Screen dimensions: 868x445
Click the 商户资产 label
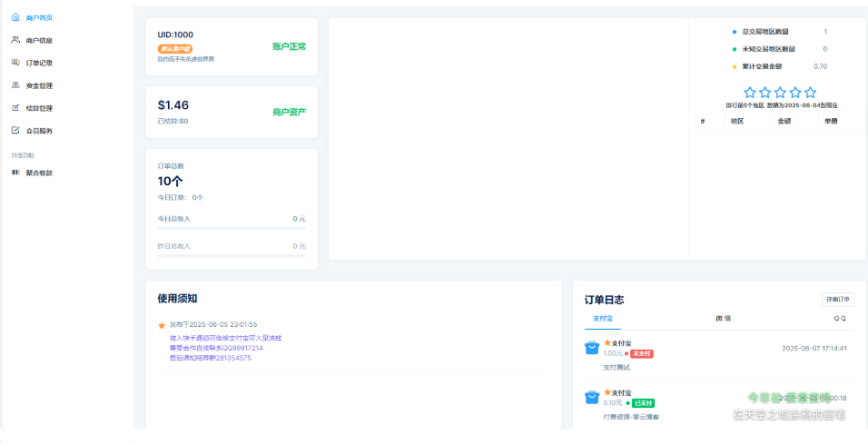pyautogui.click(x=289, y=113)
